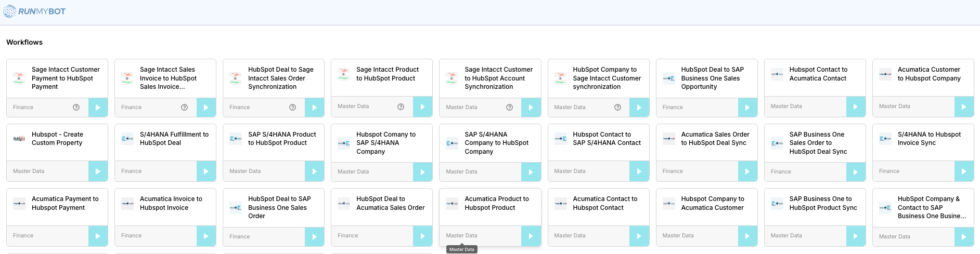The height and width of the screenshot is (254, 980).
Task: Open S/4HANA to Hubspot Invoice Sync title
Action: 929,139
